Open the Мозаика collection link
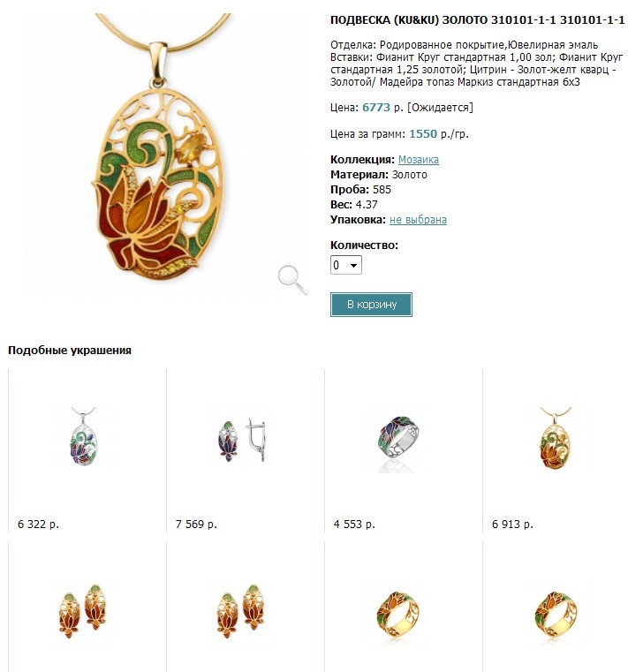Viewport: 628px width, 672px height. (419, 160)
